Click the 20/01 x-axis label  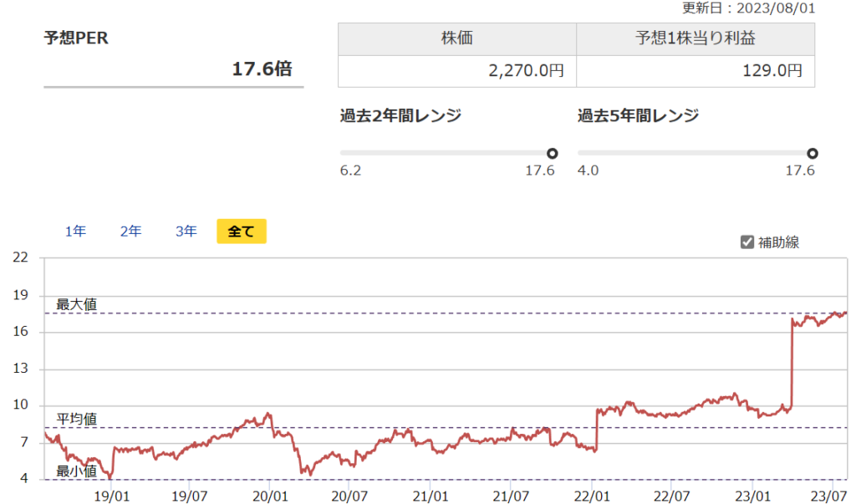pyautogui.click(x=270, y=496)
